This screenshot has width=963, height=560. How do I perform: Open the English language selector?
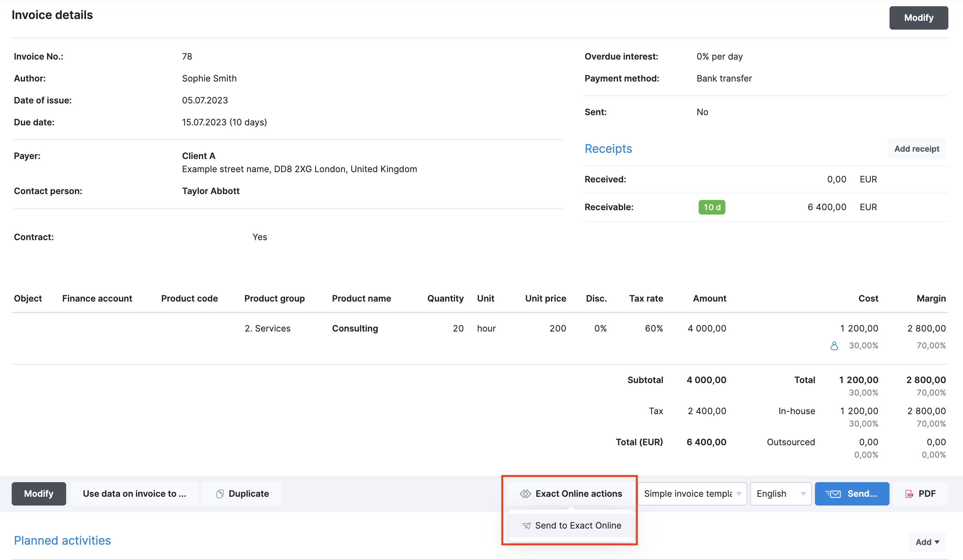780,493
